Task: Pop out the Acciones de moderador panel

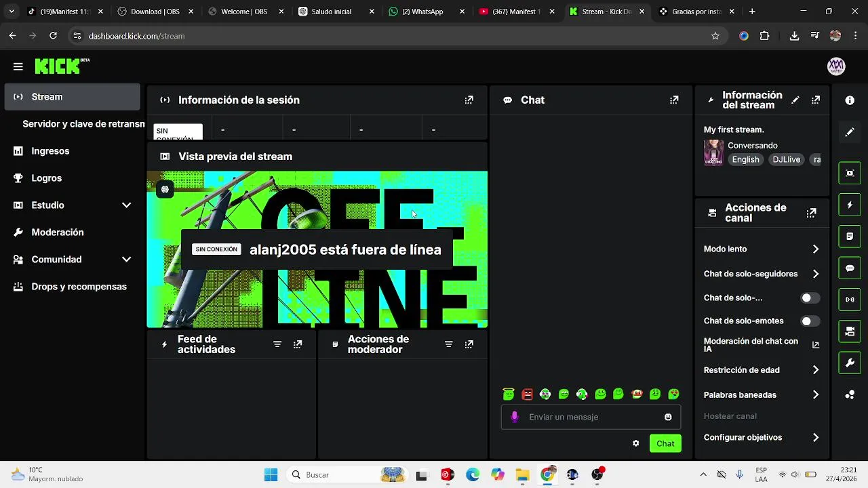Action: pyautogui.click(x=469, y=344)
